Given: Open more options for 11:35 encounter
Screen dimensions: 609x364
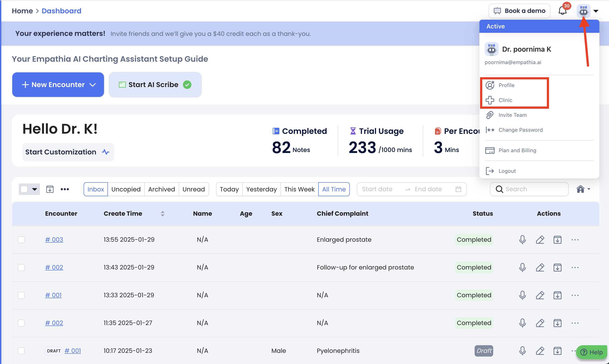Looking at the screenshot, I should coord(575,323).
